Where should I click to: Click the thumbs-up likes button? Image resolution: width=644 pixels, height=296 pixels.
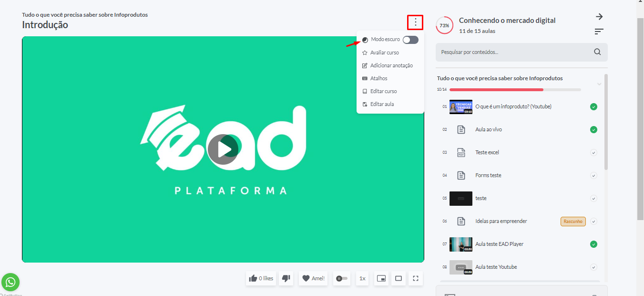pos(261,278)
